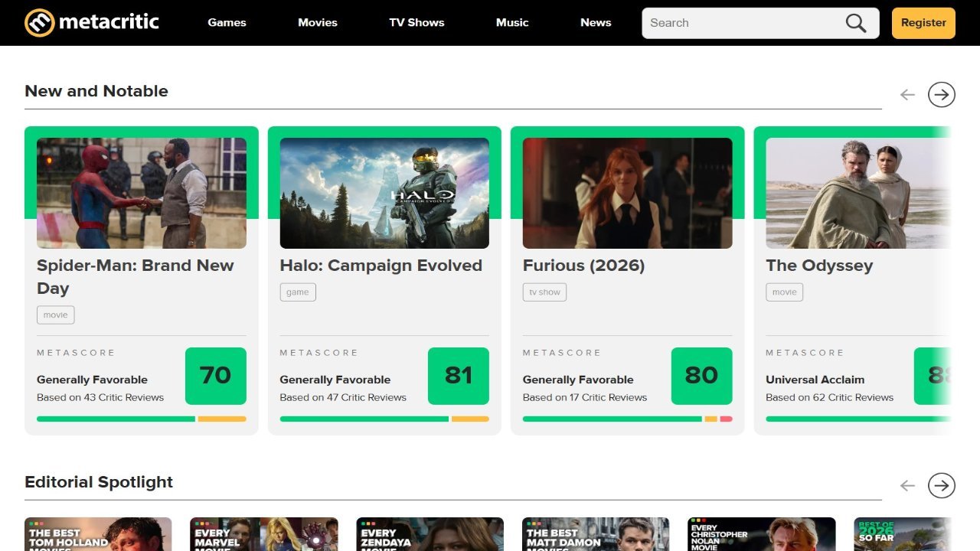Open the Games menu
The height and width of the screenshot is (551, 980).
[227, 22]
